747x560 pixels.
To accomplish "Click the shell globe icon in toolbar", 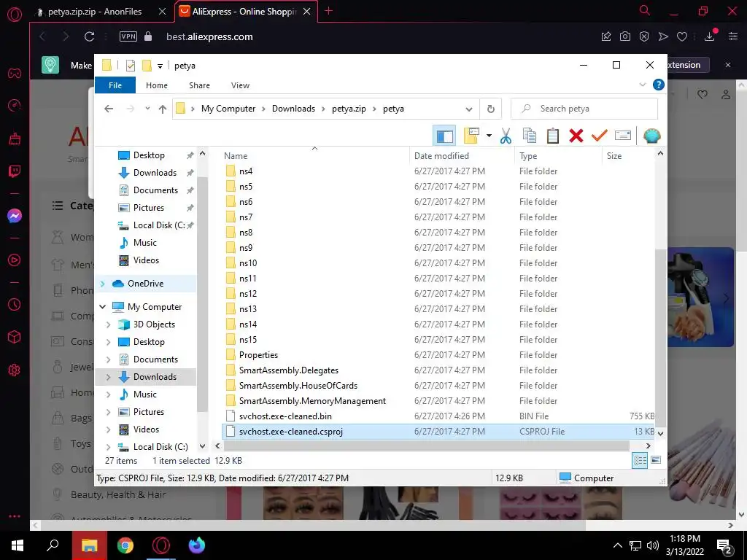I will point(651,136).
